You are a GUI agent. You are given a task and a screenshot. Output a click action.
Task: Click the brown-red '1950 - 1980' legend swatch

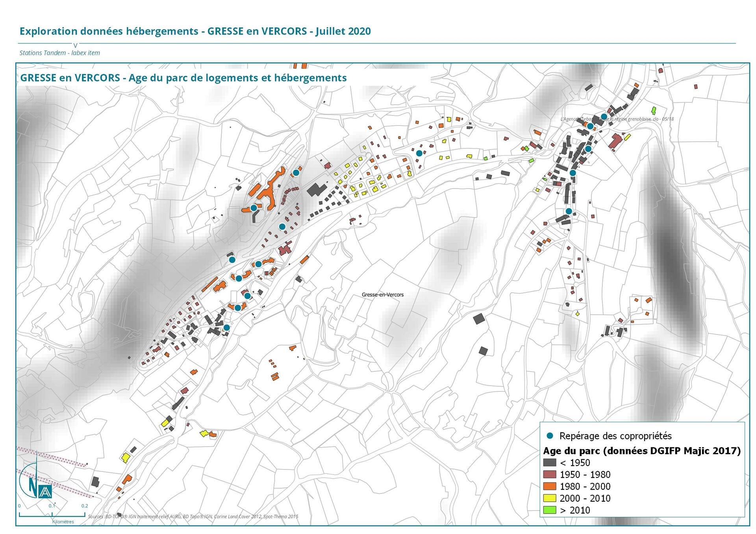tap(550, 475)
